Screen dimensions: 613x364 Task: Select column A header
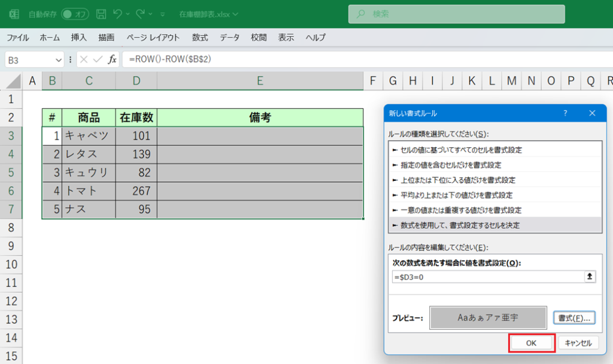pyautogui.click(x=32, y=81)
